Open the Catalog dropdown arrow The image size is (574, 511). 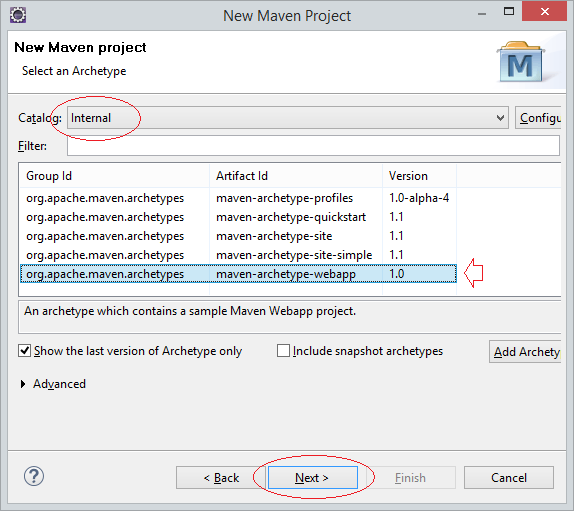pyautogui.click(x=500, y=118)
